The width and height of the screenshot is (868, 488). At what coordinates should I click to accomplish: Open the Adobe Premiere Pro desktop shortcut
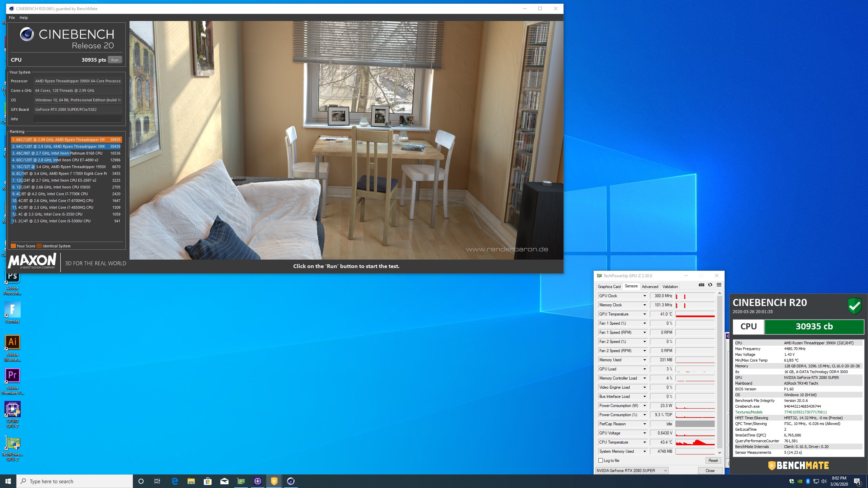tap(13, 381)
